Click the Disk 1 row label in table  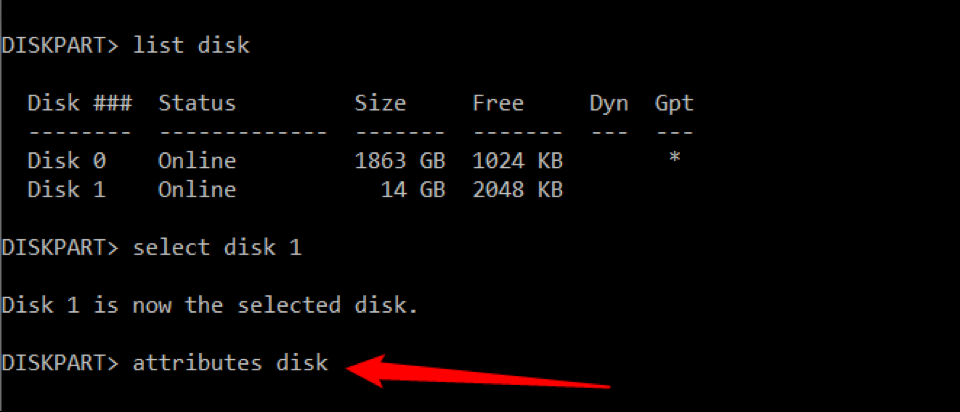pos(66,189)
